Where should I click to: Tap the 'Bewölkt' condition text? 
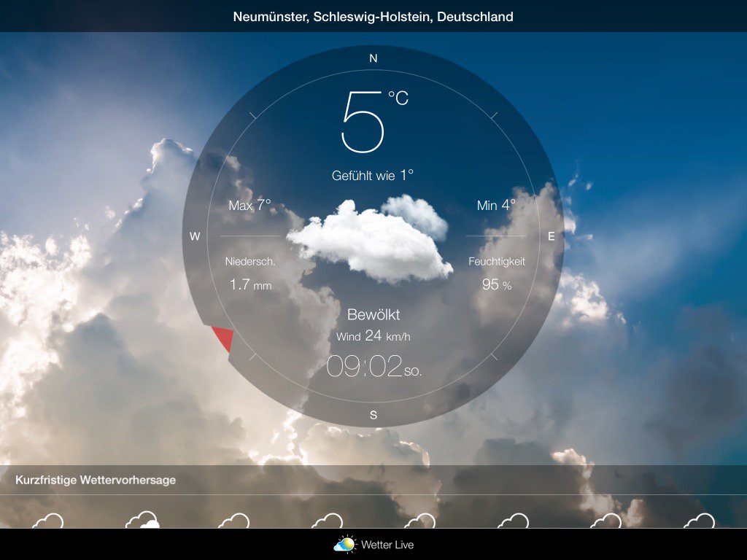click(x=373, y=315)
